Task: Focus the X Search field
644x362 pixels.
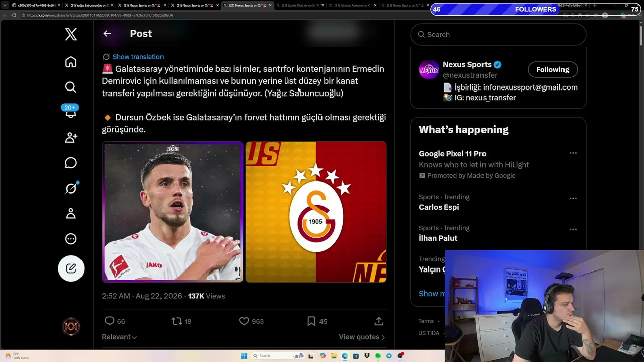Action: tap(498, 35)
